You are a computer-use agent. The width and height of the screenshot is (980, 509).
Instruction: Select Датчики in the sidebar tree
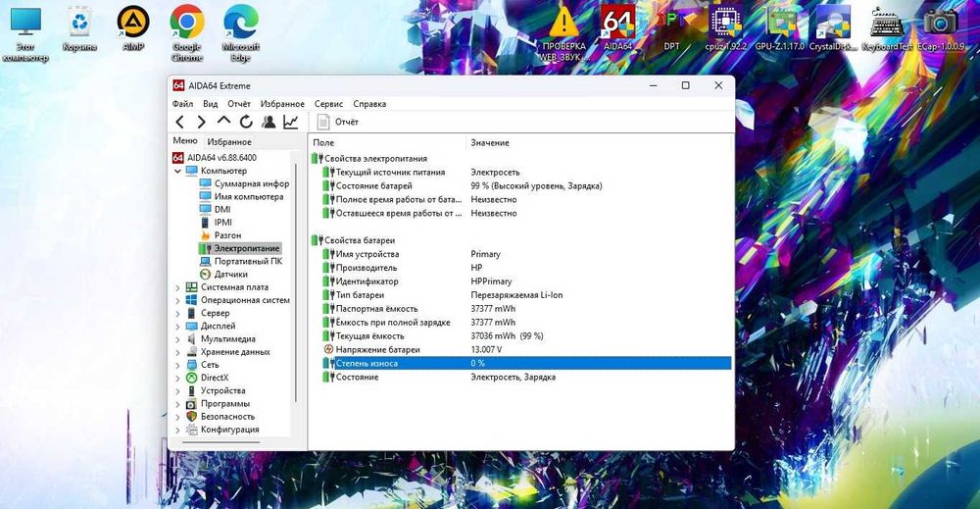[230, 275]
